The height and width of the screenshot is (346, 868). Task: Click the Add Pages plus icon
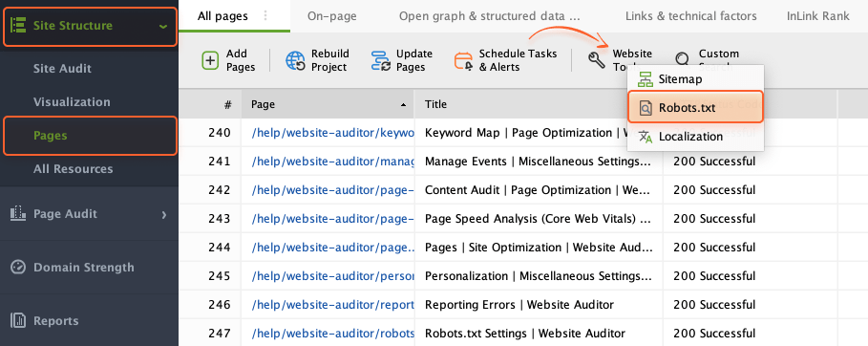pyautogui.click(x=210, y=60)
